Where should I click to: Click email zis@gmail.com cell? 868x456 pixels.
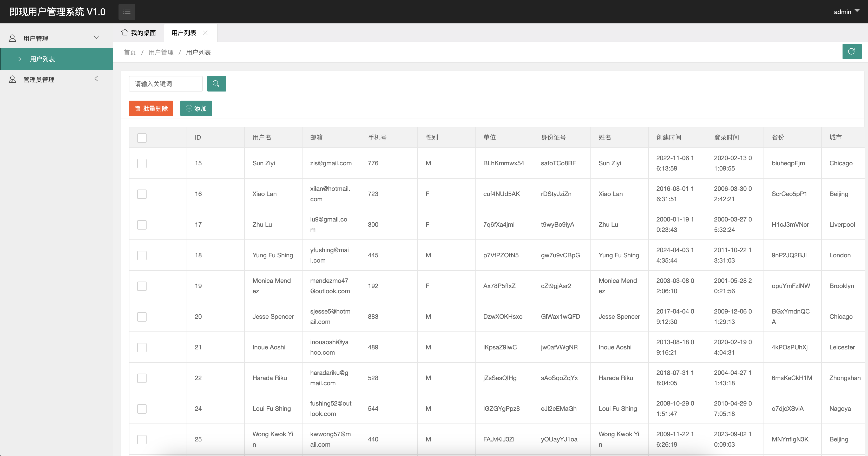(x=331, y=163)
